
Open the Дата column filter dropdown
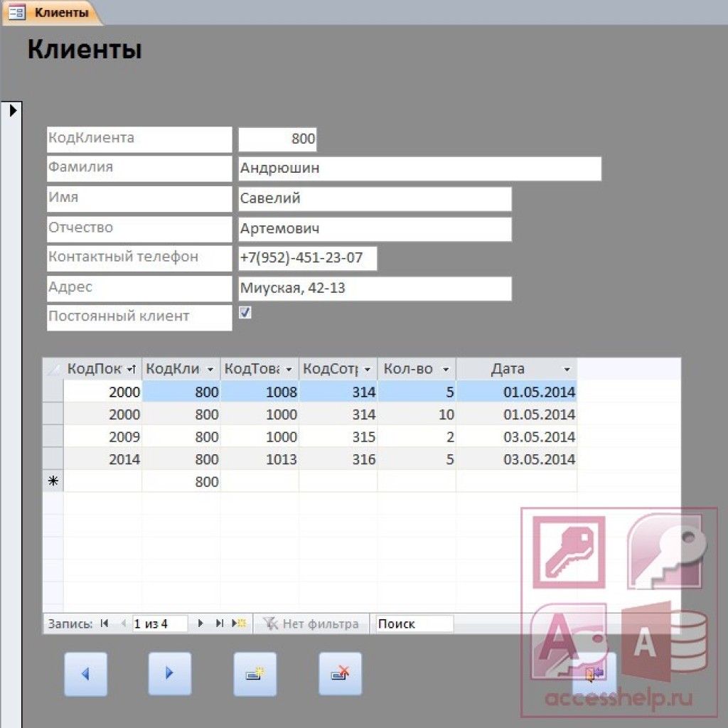567,370
